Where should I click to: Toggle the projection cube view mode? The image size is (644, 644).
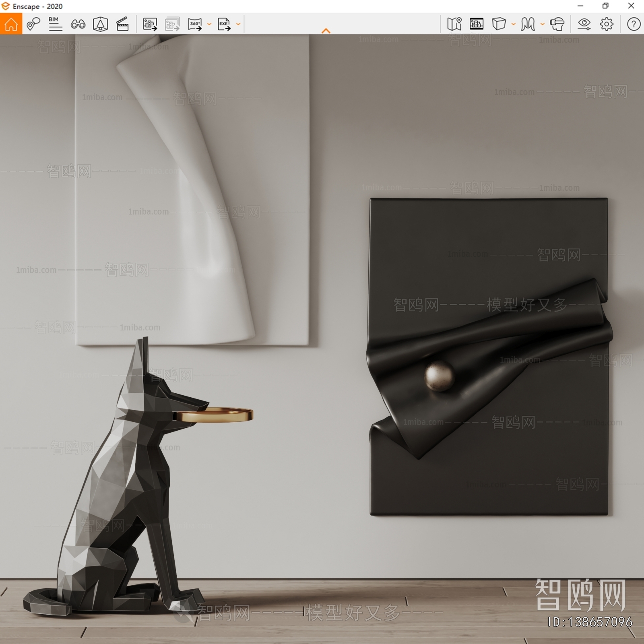pyautogui.click(x=499, y=24)
